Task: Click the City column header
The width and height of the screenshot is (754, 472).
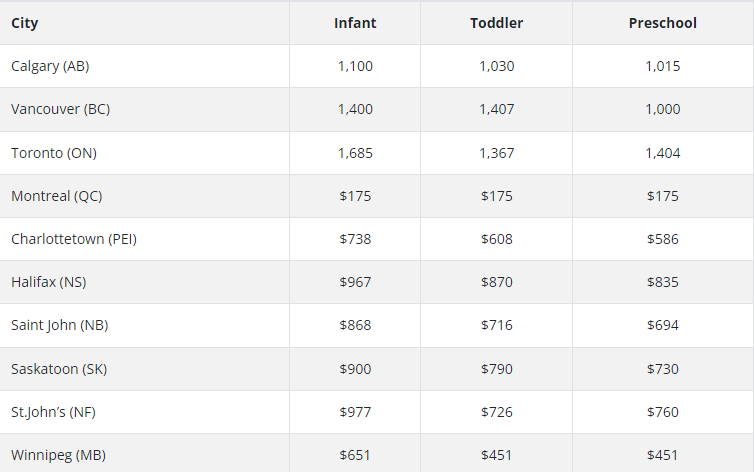Action: click(25, 23)
